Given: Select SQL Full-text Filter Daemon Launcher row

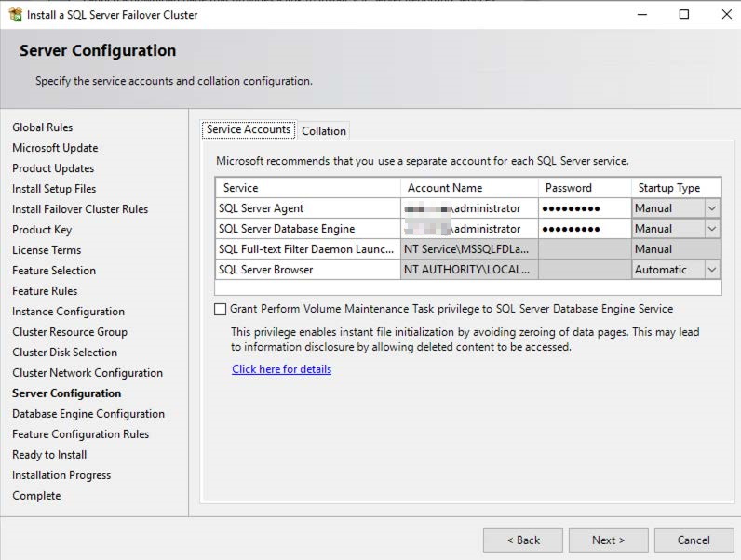Looking at the screenshot, I should [x=305, y=249].
